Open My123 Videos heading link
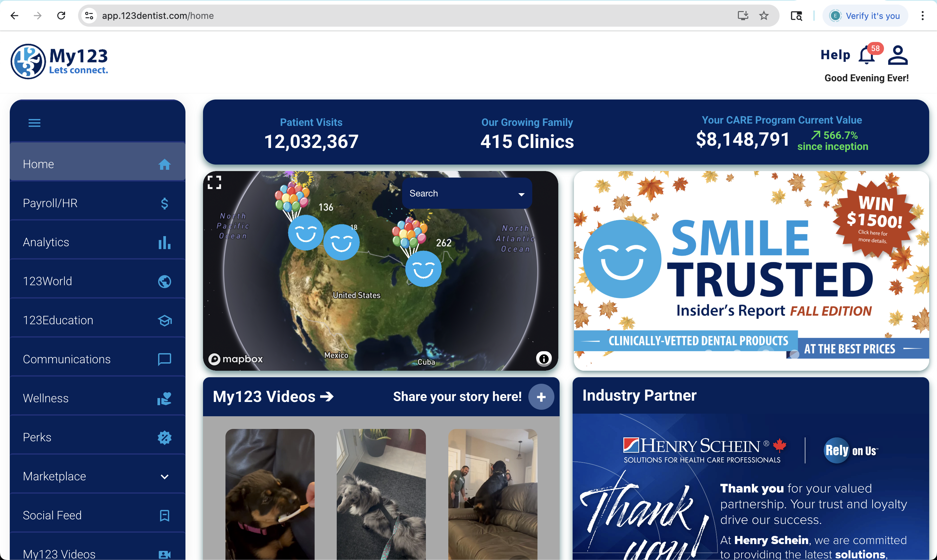Screen dimensions: 937x560 coord(273,397)
